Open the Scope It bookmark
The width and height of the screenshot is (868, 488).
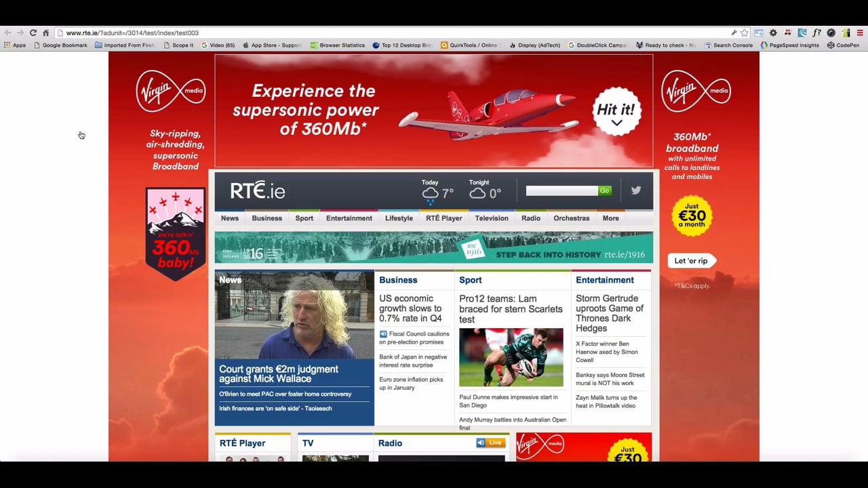[178, 45]
